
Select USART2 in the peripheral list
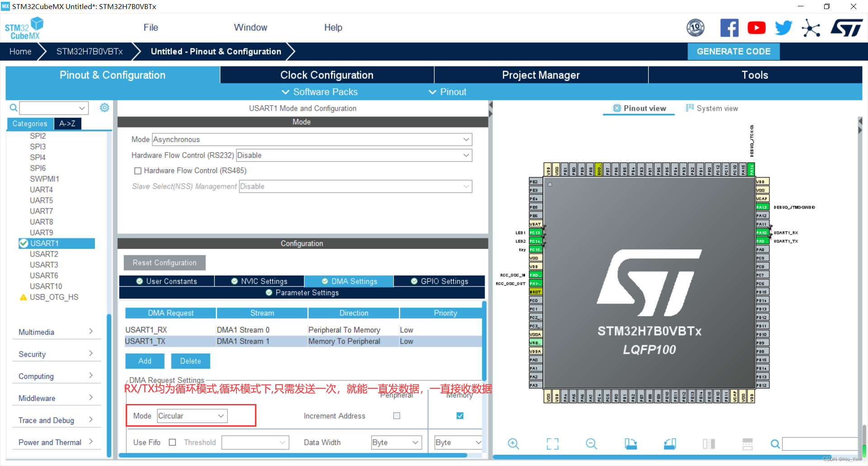pyautogui.click(x=44, y=254)
